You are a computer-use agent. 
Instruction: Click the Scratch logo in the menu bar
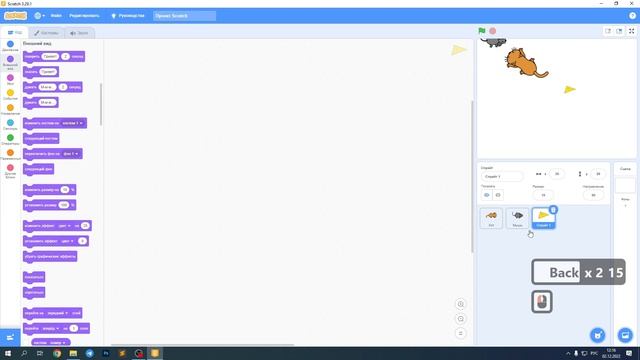[x=16, y=16]
